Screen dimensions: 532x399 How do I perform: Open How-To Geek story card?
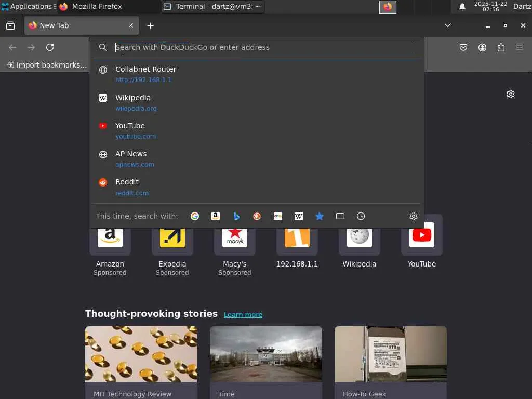coord(391,362)
